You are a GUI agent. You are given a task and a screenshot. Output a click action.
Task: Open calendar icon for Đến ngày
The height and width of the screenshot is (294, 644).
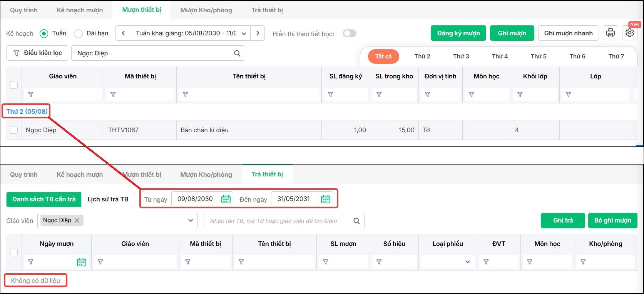pyautogui.click(x=326, y=199)
